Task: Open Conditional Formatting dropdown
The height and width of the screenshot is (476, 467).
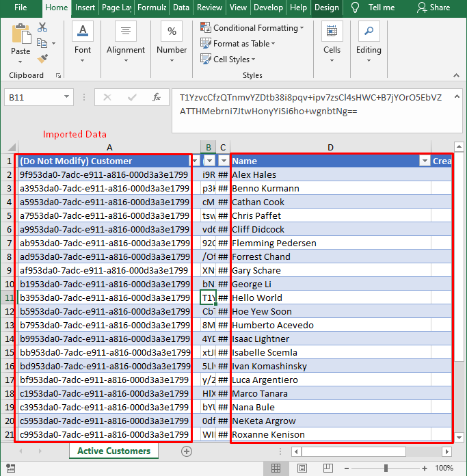Action: click(x=252, y=28)
